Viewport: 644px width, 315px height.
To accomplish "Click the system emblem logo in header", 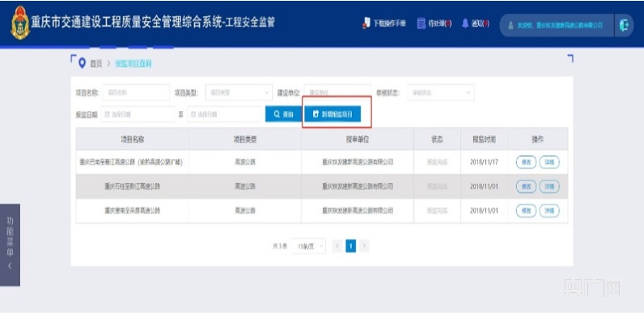I will click(20, 23).
